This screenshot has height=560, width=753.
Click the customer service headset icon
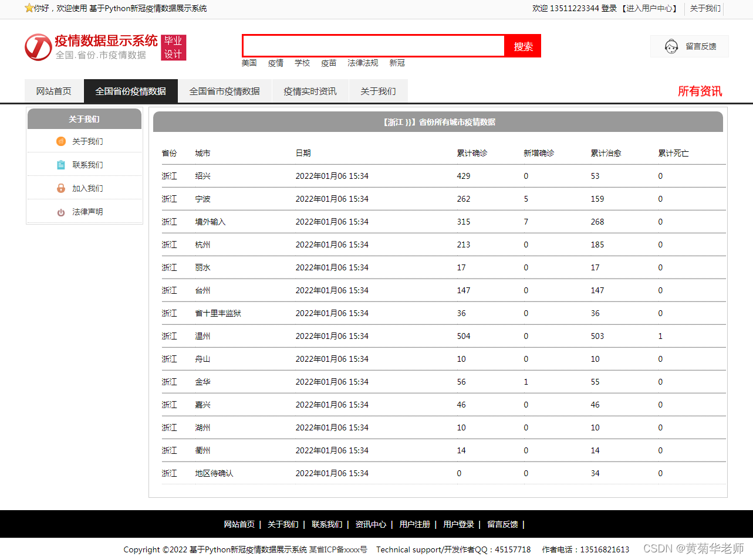[x=671, y=46]
